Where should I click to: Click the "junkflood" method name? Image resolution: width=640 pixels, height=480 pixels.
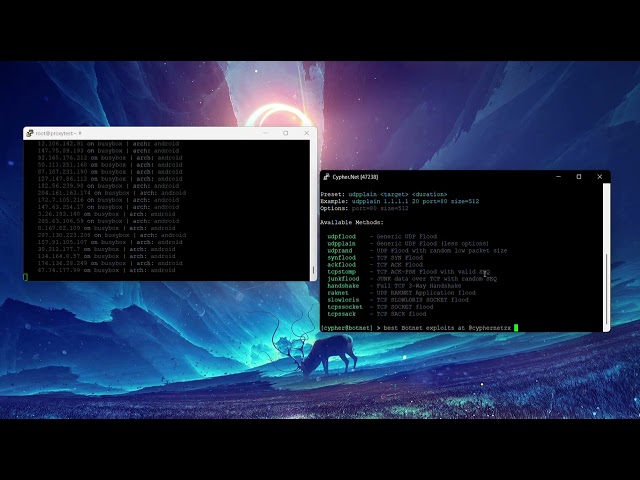343,279
